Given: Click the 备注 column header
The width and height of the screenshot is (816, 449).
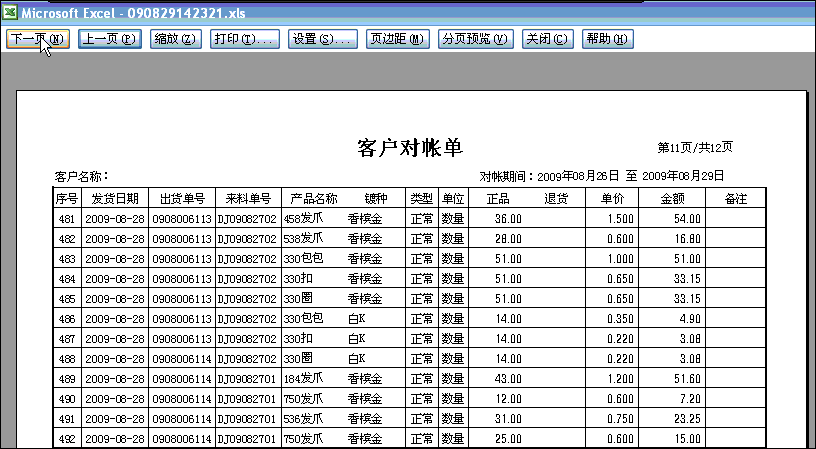Looking at the screenshot, I should [x=736, y=198].
